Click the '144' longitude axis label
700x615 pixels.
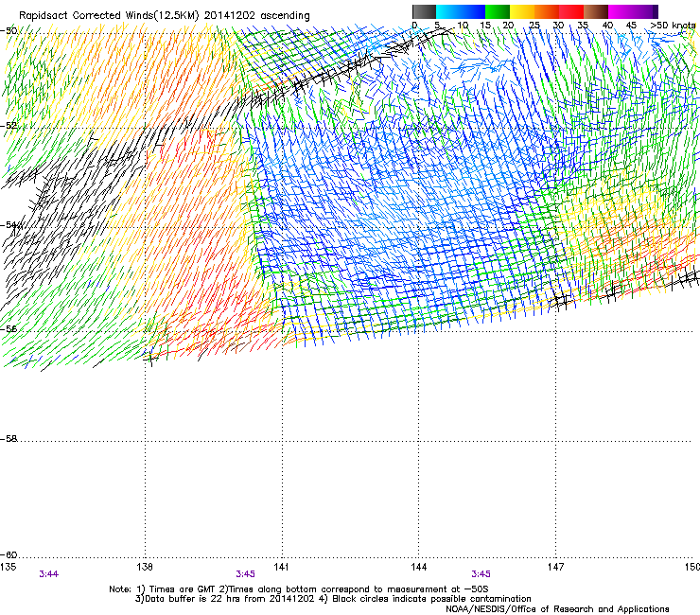418,567
